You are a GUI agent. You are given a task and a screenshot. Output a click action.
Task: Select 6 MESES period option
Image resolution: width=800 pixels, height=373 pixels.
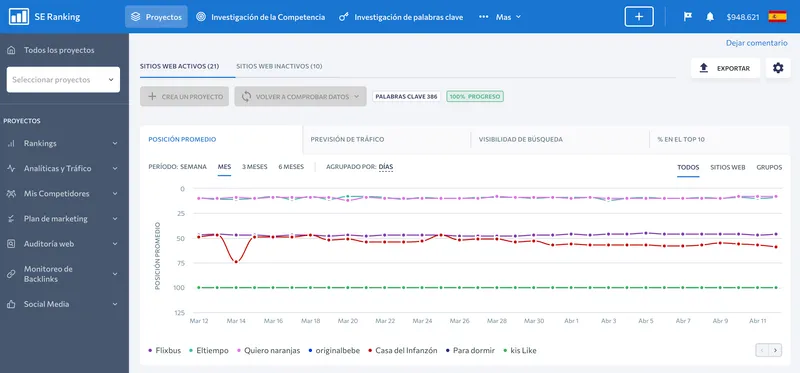pyautogui.click(x=291, y=167)
